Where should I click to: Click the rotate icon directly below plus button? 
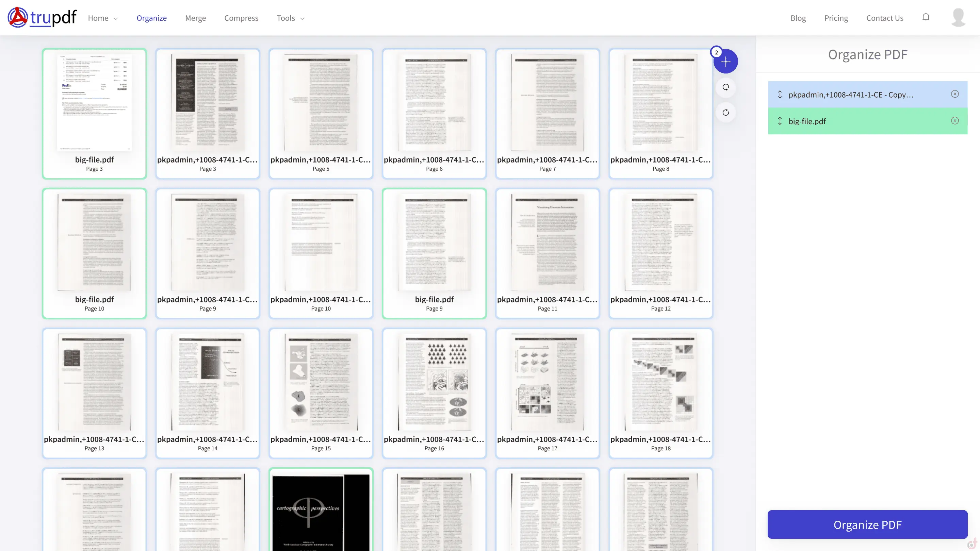click(x=725, y=87)
